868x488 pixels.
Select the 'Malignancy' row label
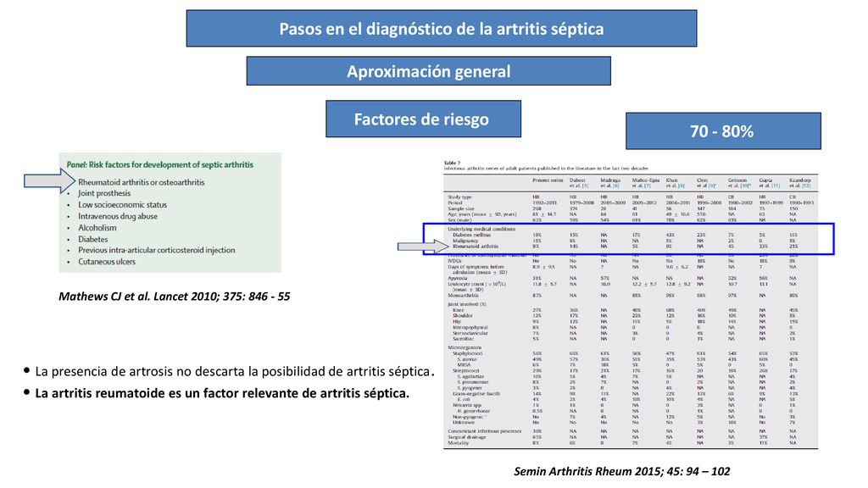(x=465, y=241)
